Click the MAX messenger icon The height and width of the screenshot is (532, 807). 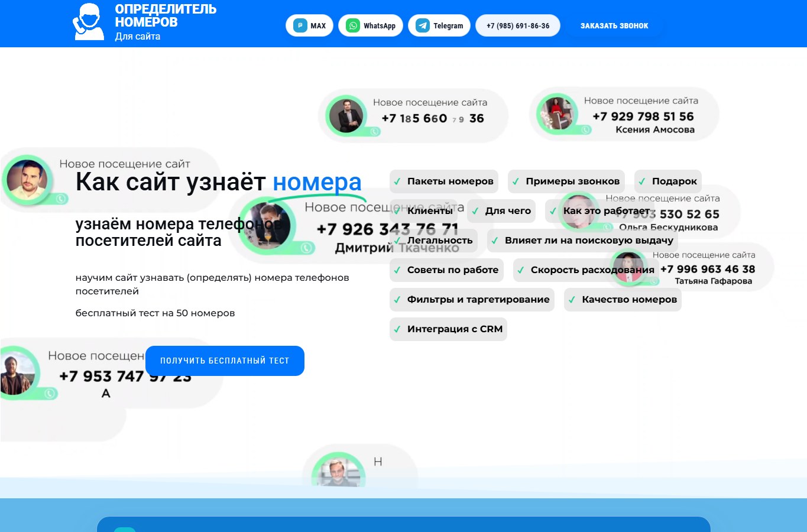point(300,25)
